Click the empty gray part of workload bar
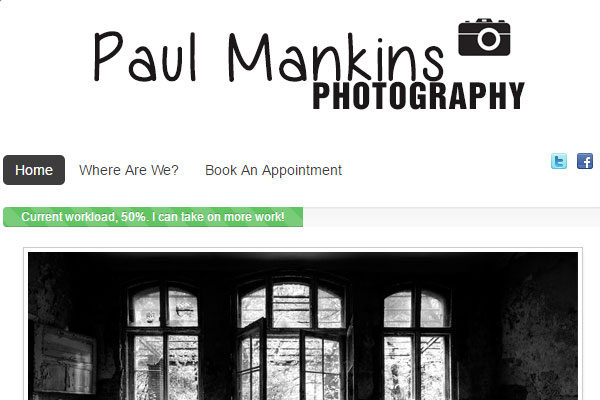600x400 pixels. pos(452,217)
